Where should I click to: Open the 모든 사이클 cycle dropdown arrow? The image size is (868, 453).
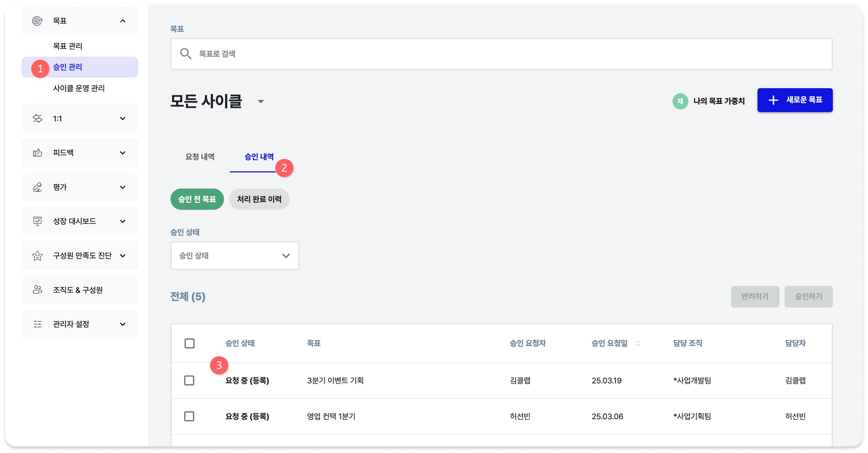click(261, 101)
